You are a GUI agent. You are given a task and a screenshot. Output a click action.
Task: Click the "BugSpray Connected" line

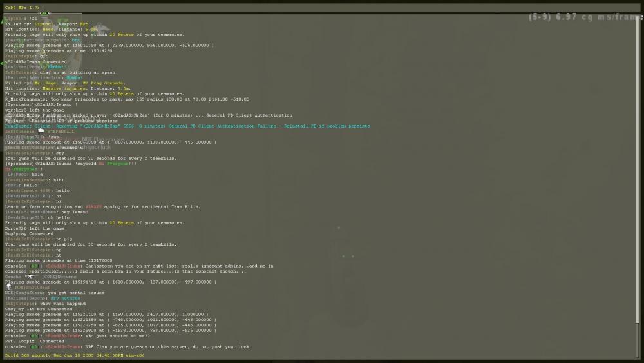point(29,233)
